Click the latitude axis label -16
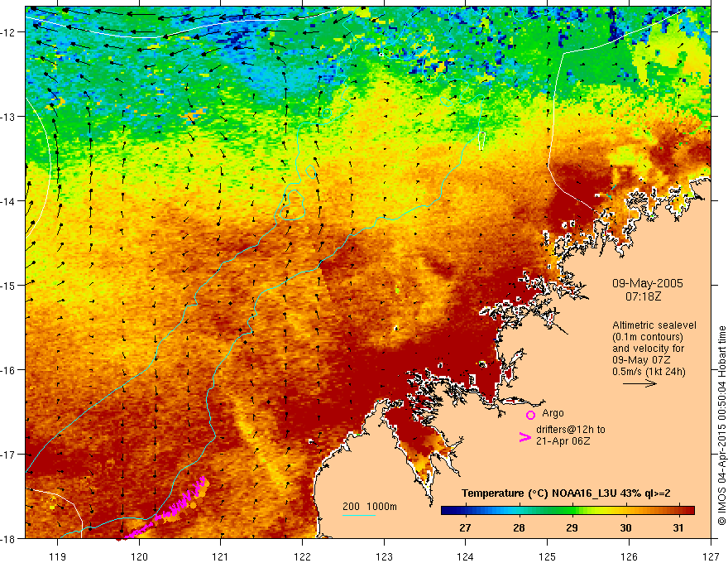This screenshot has width=728, height=563. click(10, 370)
